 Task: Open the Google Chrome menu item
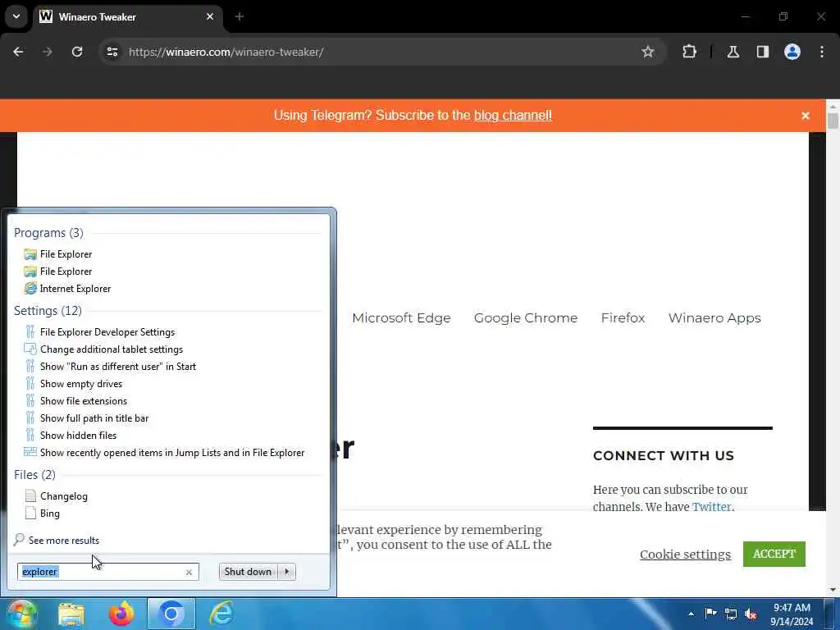(526, 317)
